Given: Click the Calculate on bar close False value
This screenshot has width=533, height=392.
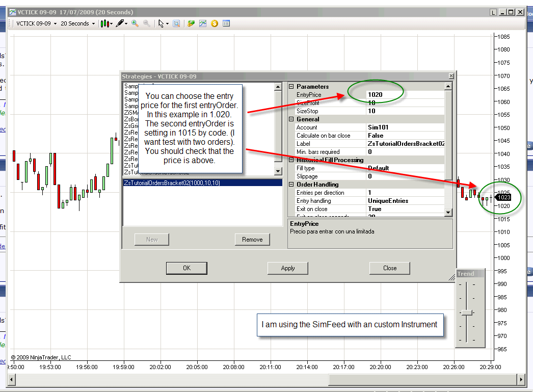Looking at the screenshot, I should [405, 135].
